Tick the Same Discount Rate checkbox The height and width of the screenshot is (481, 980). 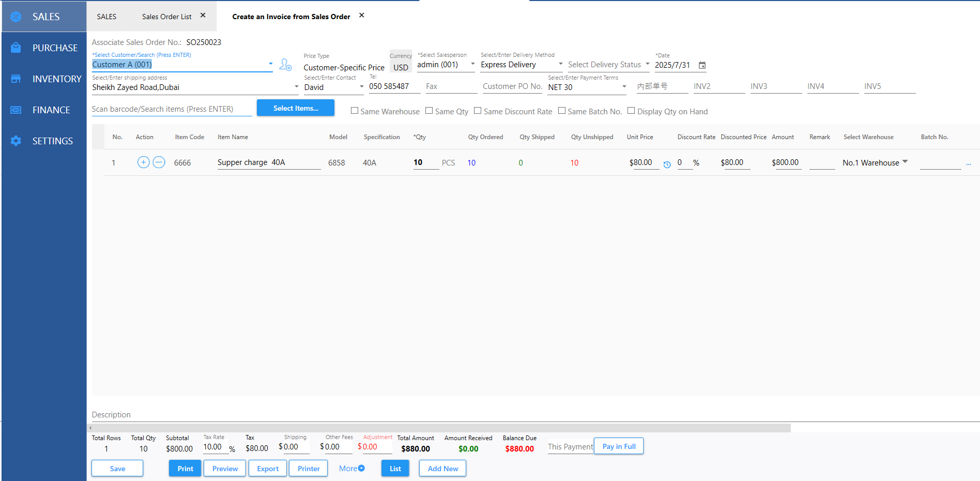tap(478, 111)
